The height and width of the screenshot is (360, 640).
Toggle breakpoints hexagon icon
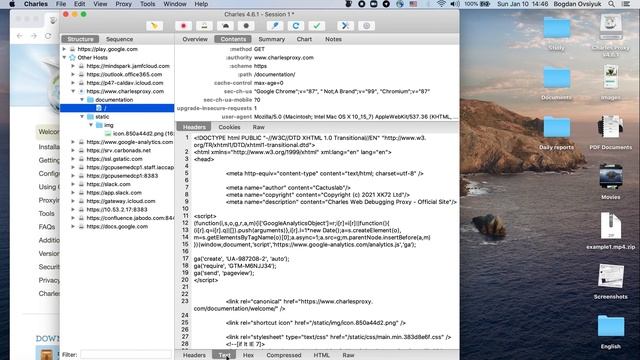(x=246, y=26)
